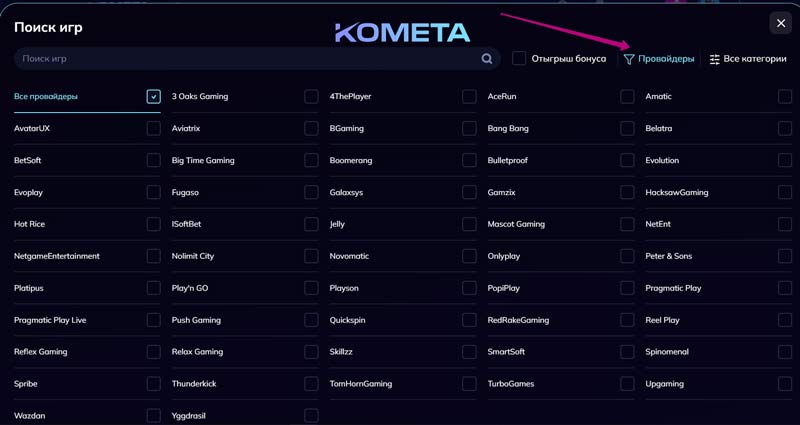Click the all categories sliders icon

714,59
